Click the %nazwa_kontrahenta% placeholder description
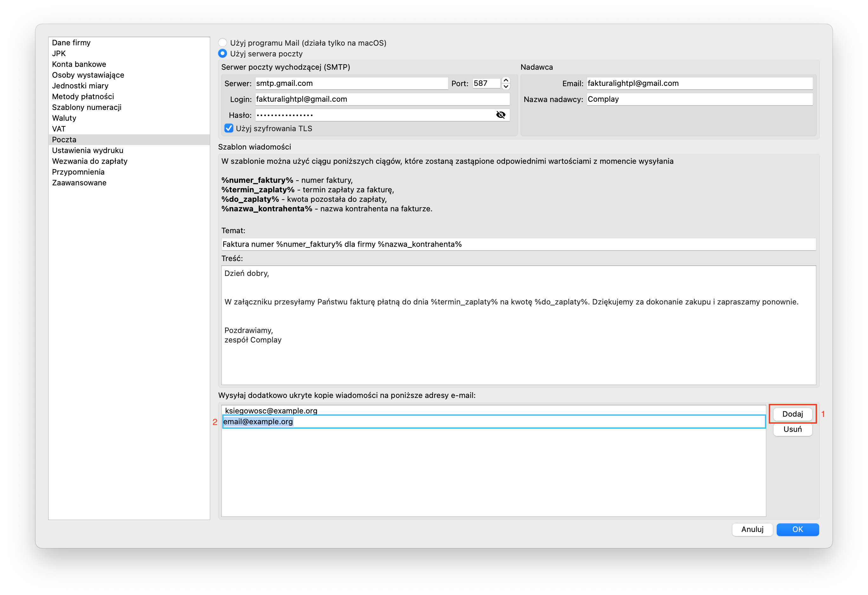The height and width of the screenshot is (595, 868). click(327, 209)
